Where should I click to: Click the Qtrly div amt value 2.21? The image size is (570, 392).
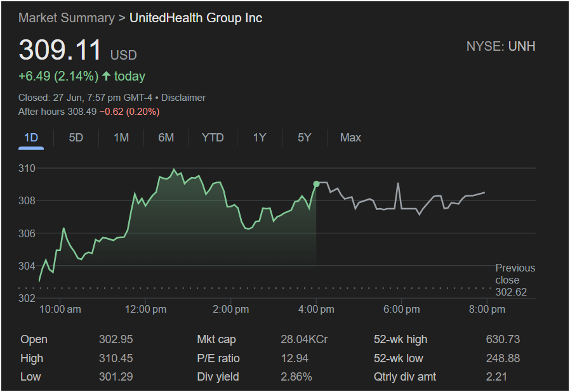coord(496,377)
